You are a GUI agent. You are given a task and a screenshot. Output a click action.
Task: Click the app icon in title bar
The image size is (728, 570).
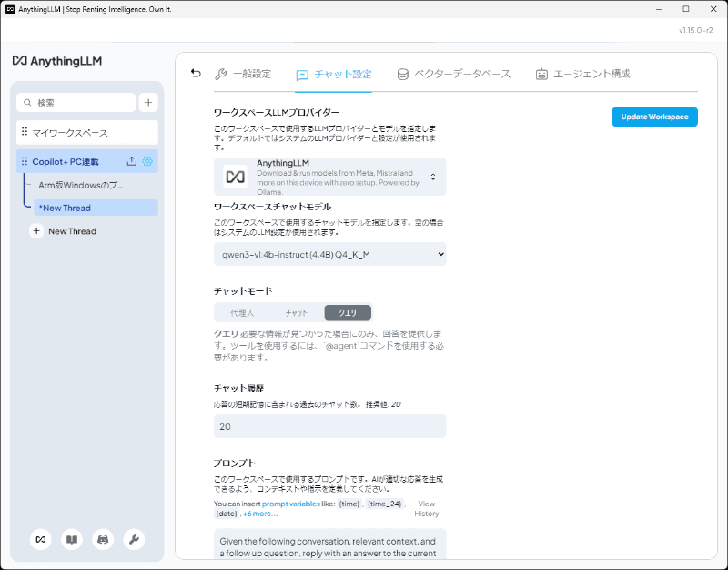pos(10,9)
